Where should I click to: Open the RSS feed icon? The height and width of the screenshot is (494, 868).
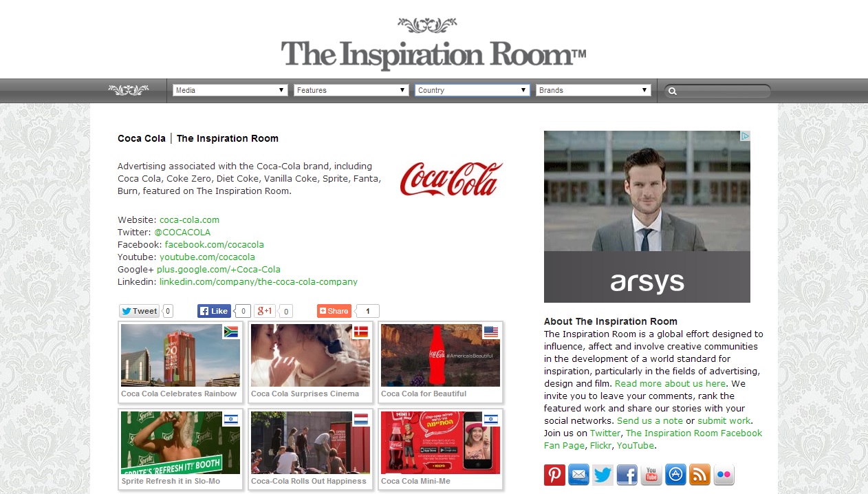click(x=699, y=475)
